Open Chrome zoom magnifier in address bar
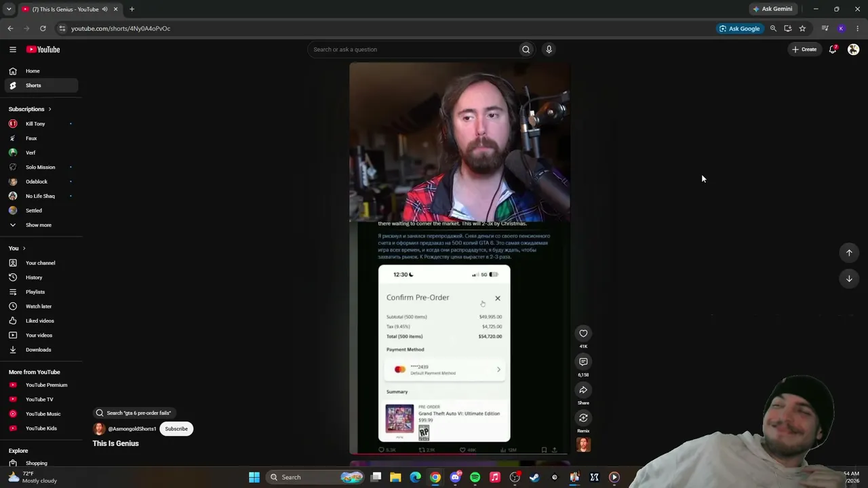The image size is (868, 488). click(773, 28)
